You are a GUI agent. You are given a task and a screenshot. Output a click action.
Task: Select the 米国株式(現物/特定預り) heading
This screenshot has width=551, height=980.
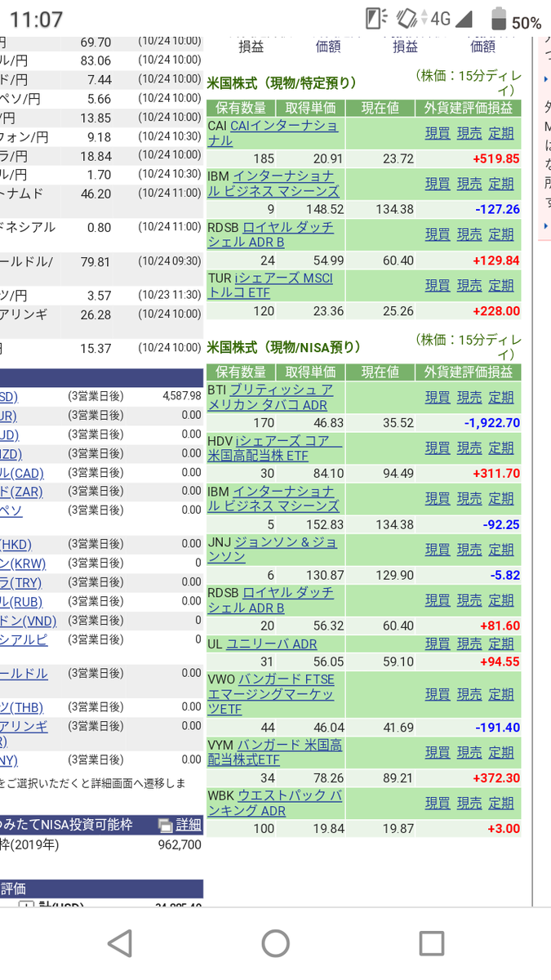pos(282,82)
